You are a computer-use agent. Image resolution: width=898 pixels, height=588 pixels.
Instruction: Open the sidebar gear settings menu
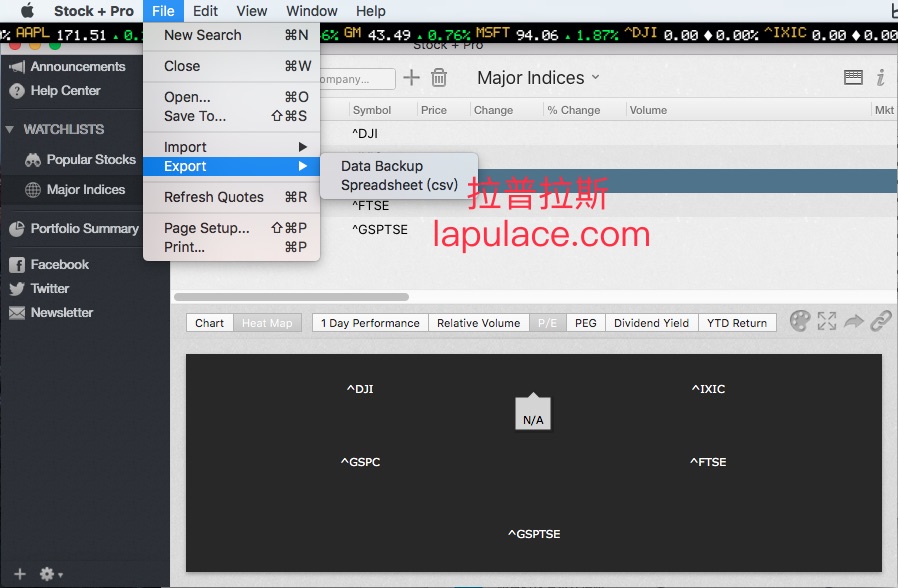(x=50, y=574)
